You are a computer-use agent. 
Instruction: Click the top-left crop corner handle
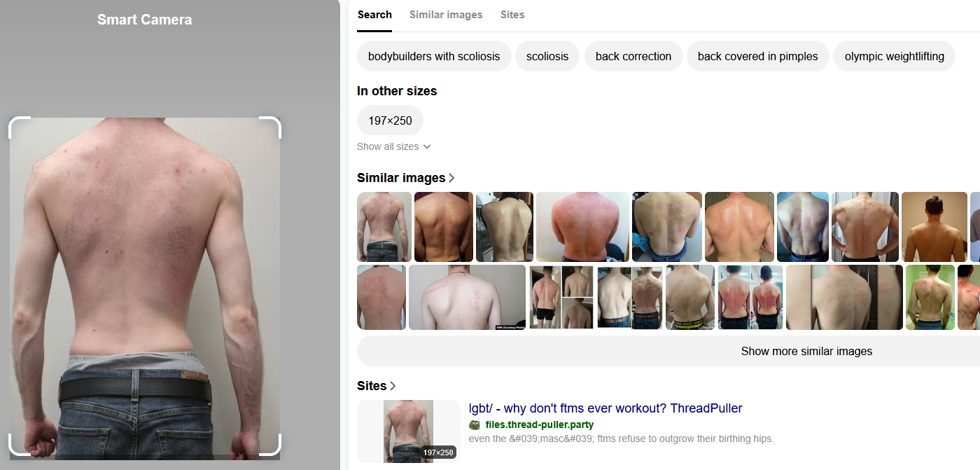pos(19,127)
